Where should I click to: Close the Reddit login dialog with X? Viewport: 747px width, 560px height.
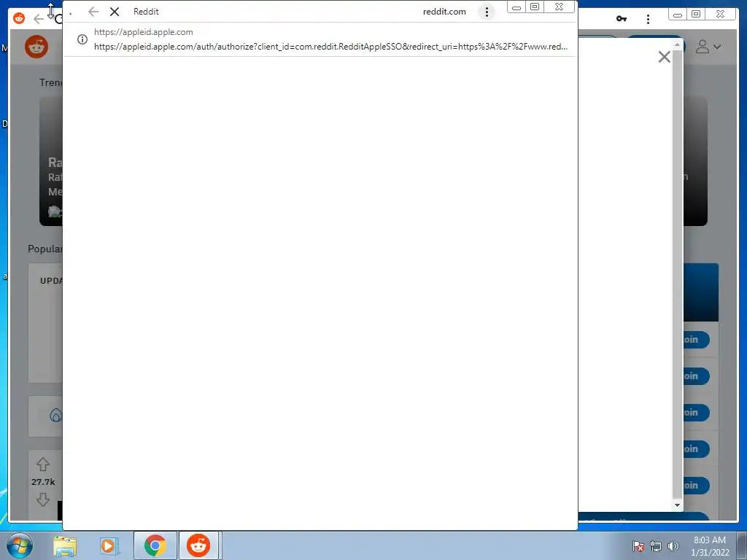point(664,57)
